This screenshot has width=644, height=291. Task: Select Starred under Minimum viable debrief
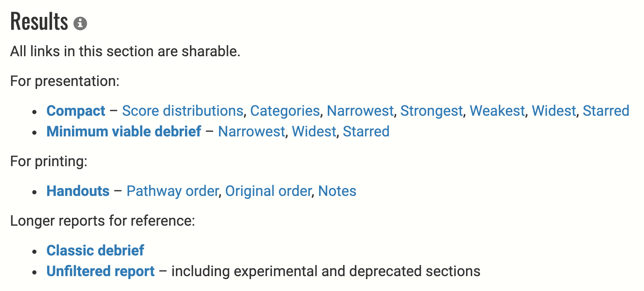pyautogui.click(x=366, y=131)
